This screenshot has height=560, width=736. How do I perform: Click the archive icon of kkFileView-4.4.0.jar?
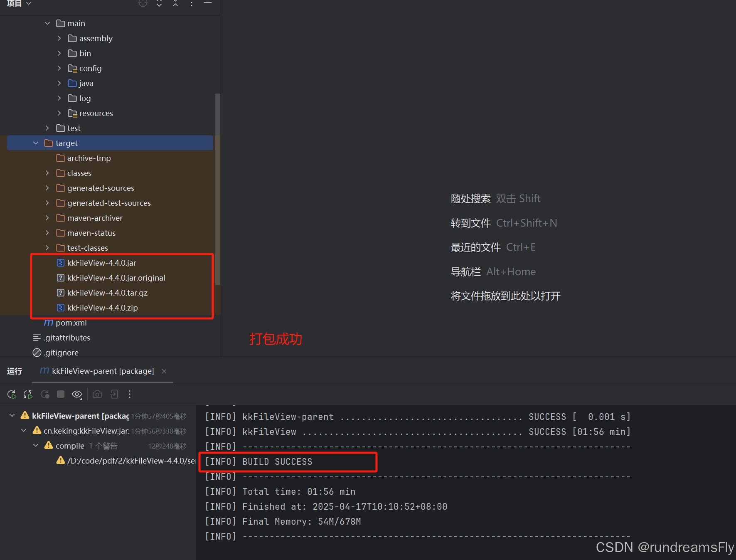[61, 263]
